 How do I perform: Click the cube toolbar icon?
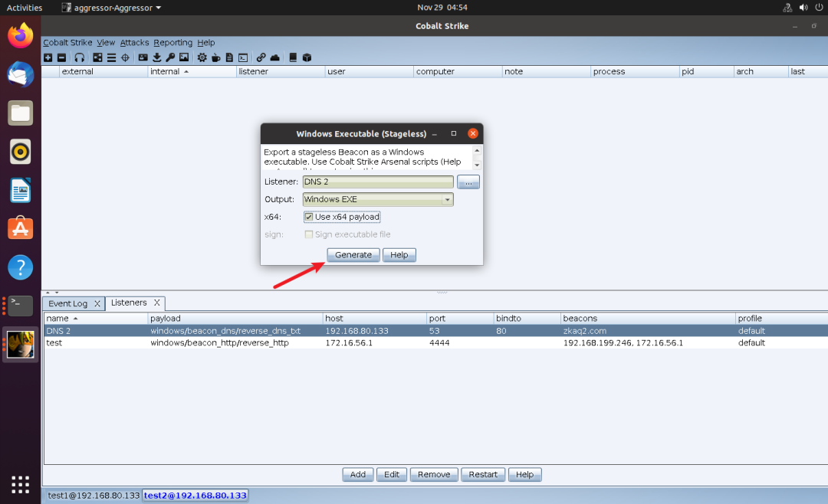307,57
